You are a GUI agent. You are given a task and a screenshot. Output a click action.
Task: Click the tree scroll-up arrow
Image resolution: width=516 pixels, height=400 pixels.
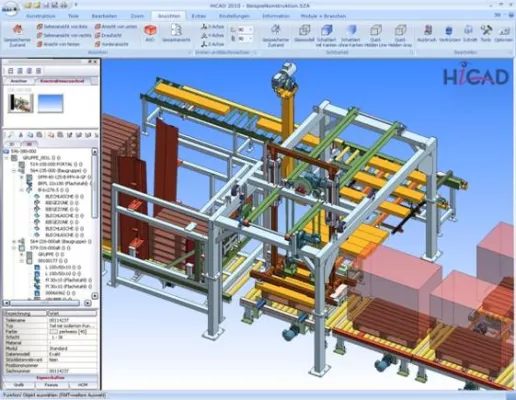click(x=95, y=152)
